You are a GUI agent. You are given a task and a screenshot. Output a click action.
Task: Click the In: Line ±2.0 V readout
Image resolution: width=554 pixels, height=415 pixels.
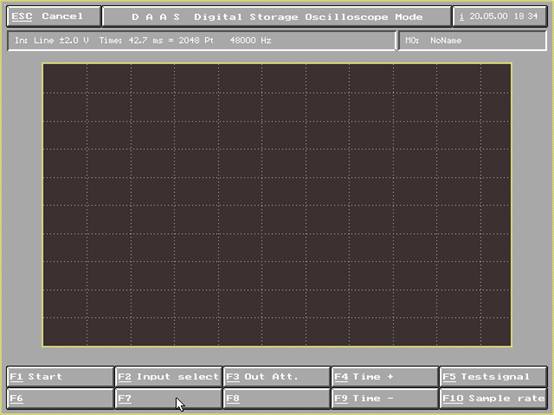point(52,41)
